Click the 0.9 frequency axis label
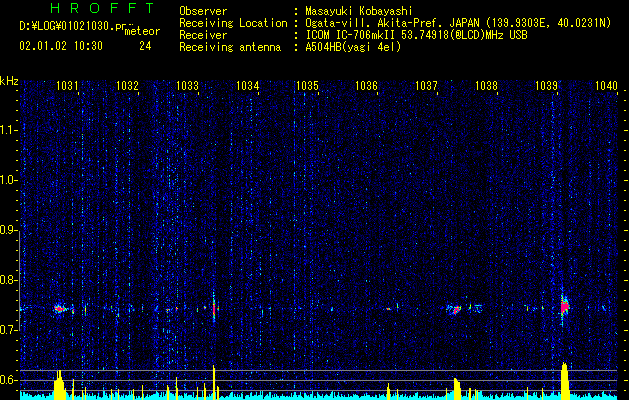 click(x=8, y=230)
